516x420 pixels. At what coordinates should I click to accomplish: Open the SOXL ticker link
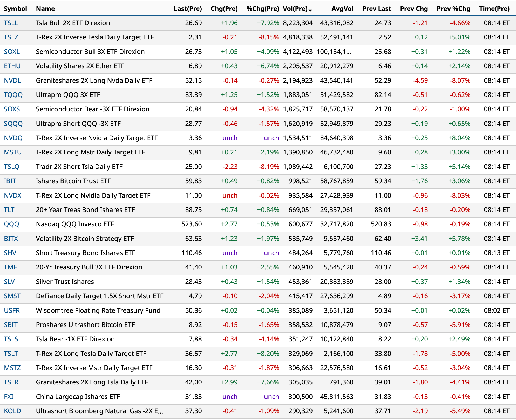12,52
